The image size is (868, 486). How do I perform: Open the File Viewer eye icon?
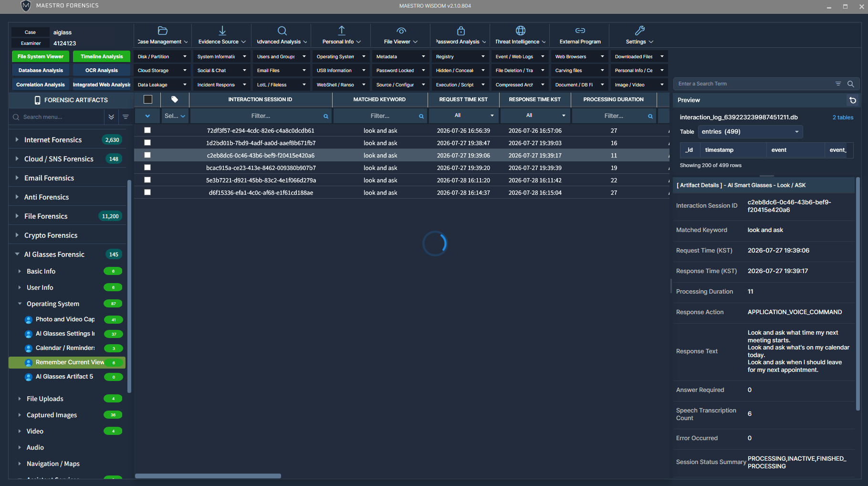coord(401,31)
